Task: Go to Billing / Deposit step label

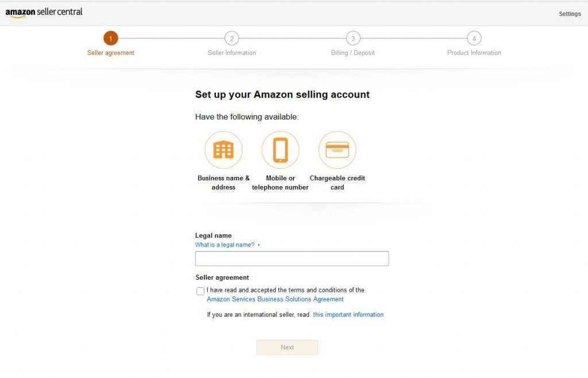Action: 353,53
